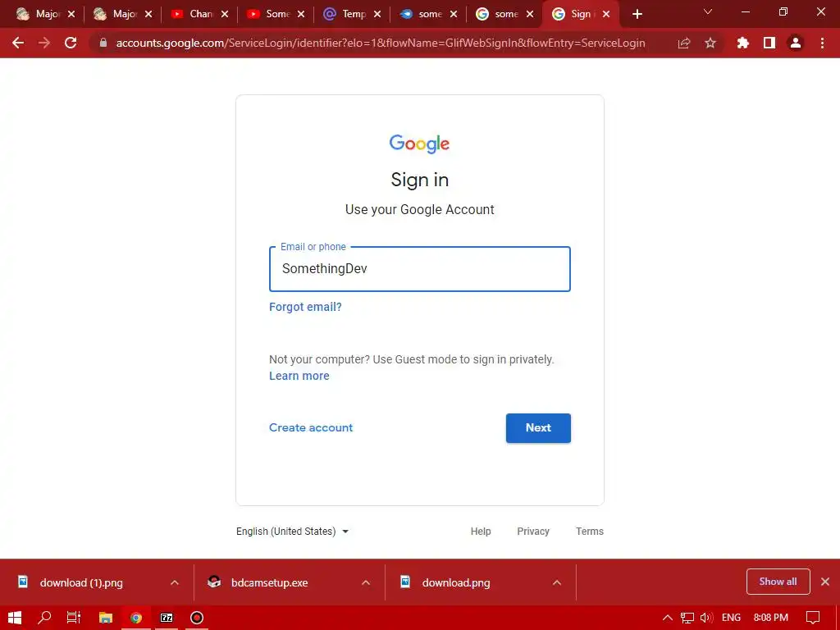840x630 pixels.
Task: Click the Chrome taskbar icon
Action: [x=136, y=618]
